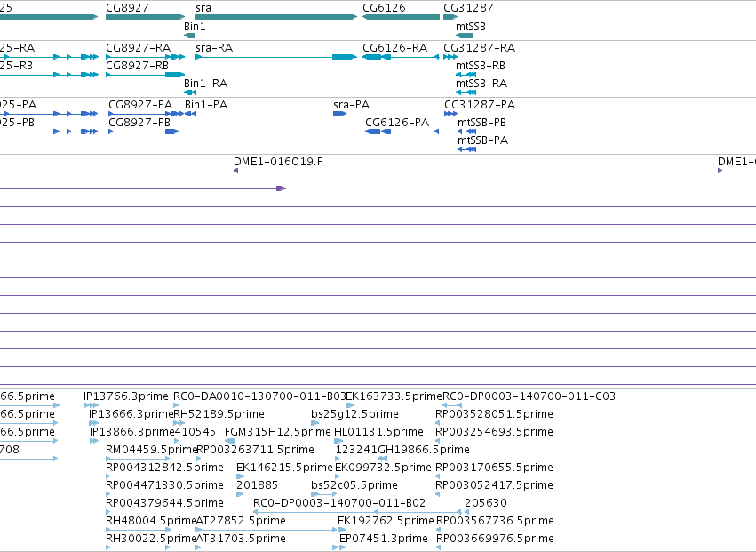This screenshot has width=756, height=552.
Task: Select the CG8927-PB protein label
Action: 139,122
